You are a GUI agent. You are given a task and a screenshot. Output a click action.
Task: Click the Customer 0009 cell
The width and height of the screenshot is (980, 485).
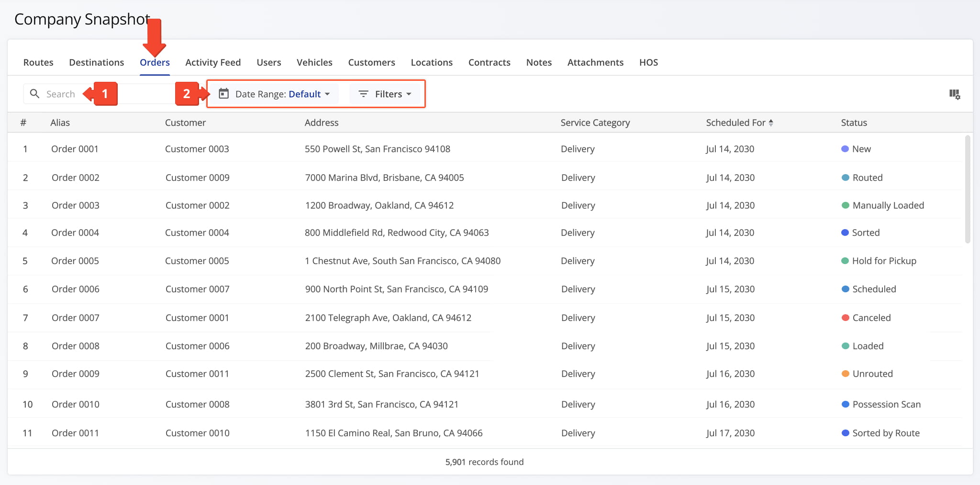[198, 177]
